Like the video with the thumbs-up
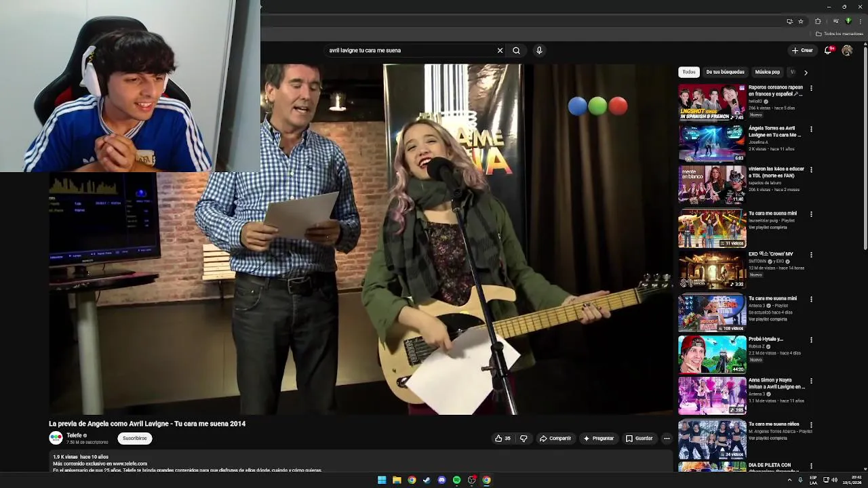The height and width of the screenshot is (488, 868). pos(502,439)
